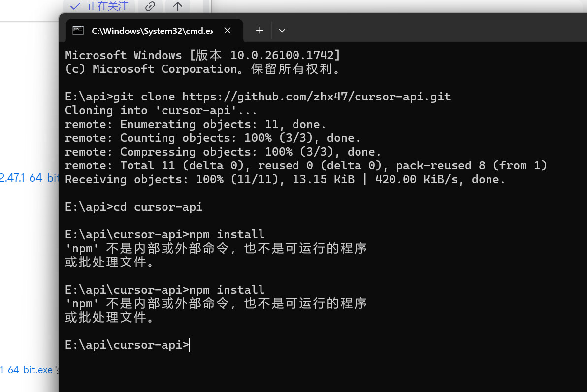Viewport: 587px width, 392px height.
Task: Click the Microsoft Windows version line
Action: pyautogui.click(x=202, y=55)
